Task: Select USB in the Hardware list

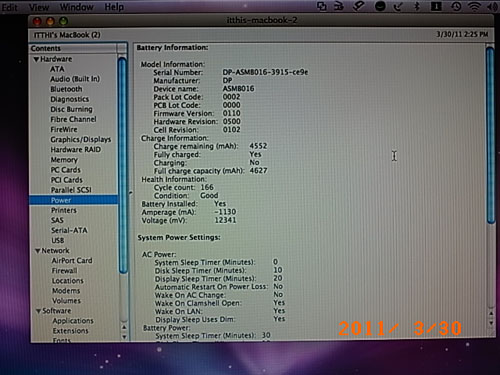Action: [58, 240]
